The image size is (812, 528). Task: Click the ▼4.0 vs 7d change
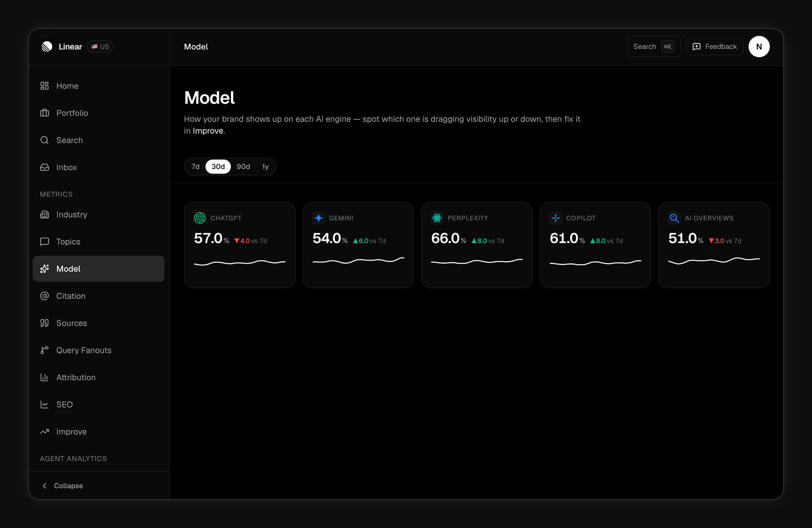point(251,241)
